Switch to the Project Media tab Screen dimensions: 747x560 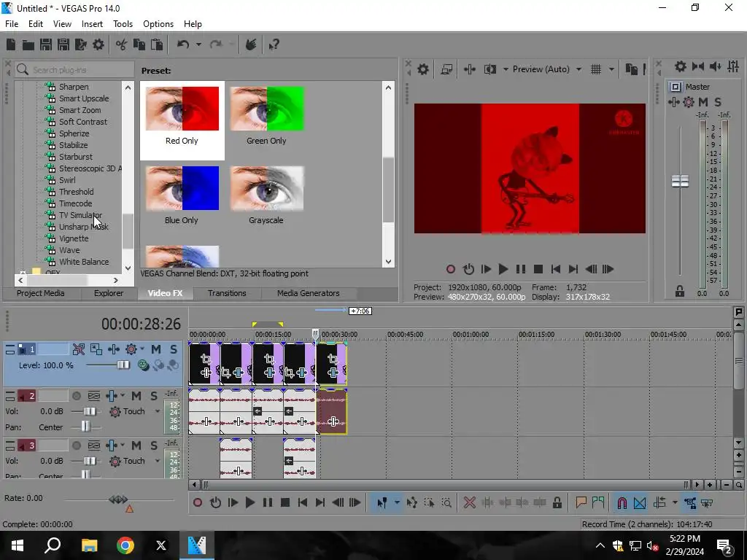41,293
